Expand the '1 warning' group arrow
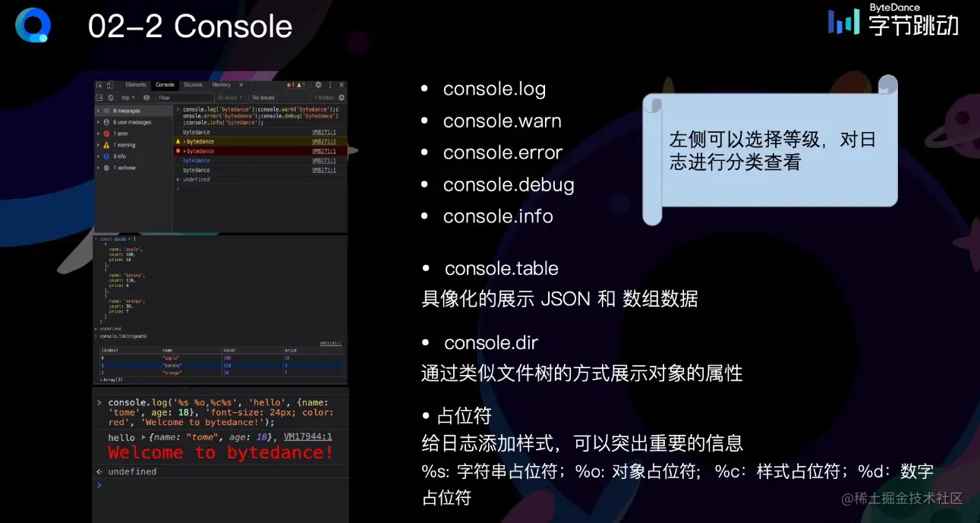980x523 pixels. tap(98, 145)
